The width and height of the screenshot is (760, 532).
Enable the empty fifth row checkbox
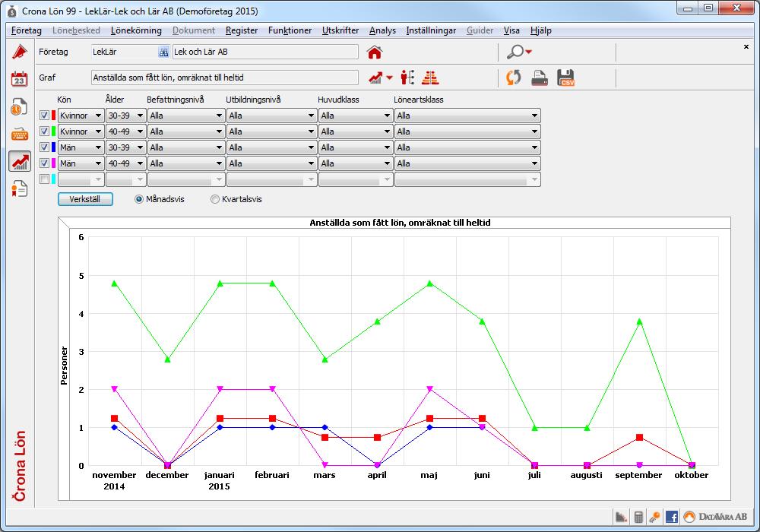[x=44, y=179]
